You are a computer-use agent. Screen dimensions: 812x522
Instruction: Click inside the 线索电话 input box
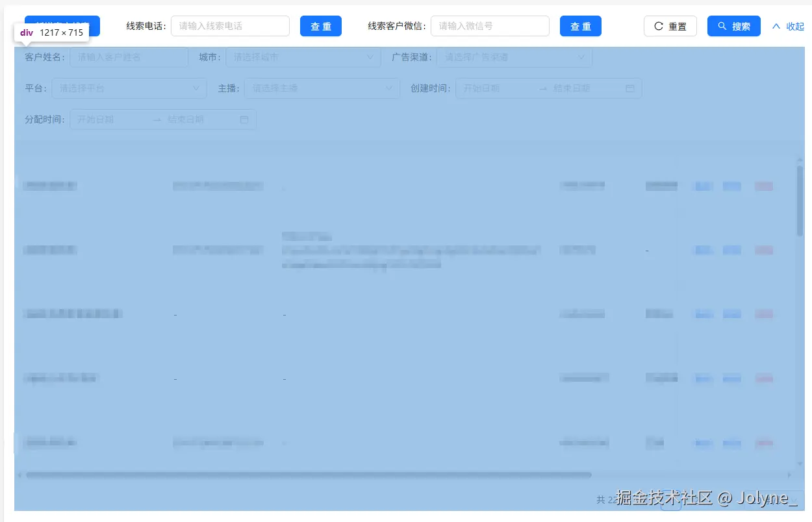point(230,26)
